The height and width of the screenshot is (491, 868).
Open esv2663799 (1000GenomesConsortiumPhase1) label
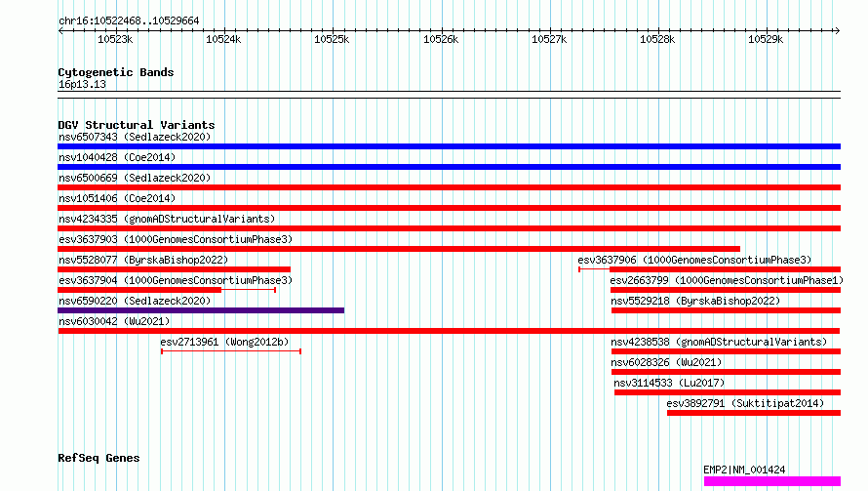click(x=727, y=280)
